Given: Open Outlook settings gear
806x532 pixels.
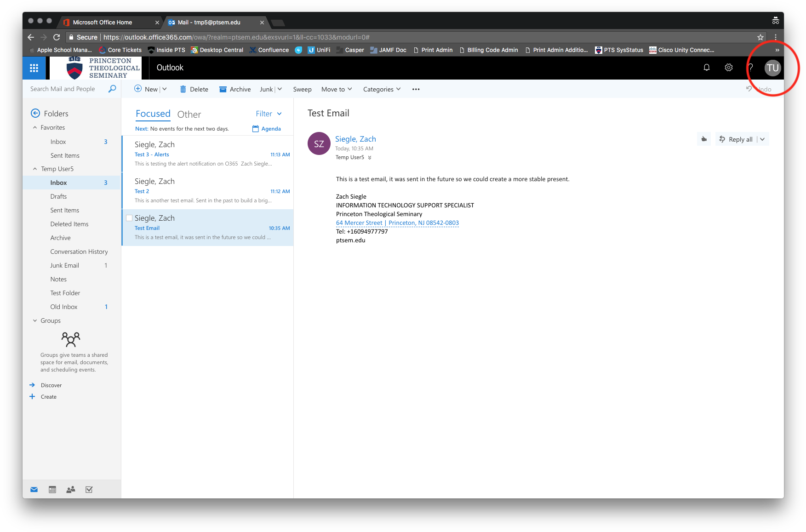Looking at the screenshot, I should (x=728, y=67).
